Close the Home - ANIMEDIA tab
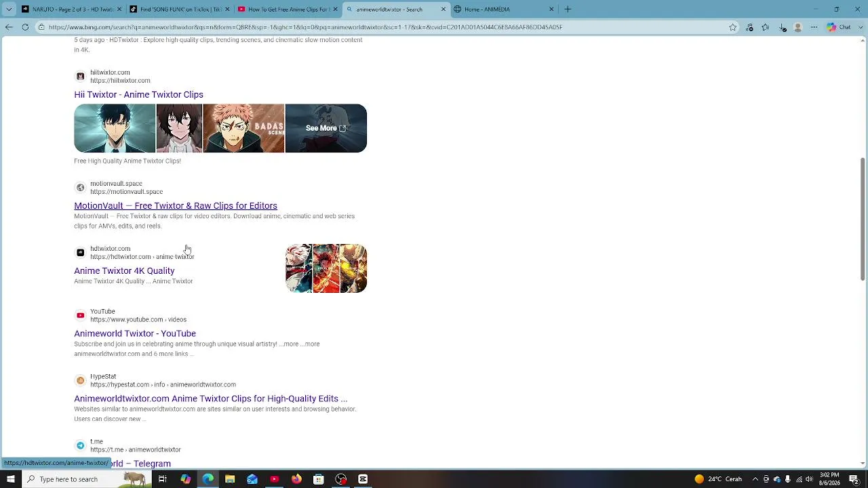 (x=551, y=9)
